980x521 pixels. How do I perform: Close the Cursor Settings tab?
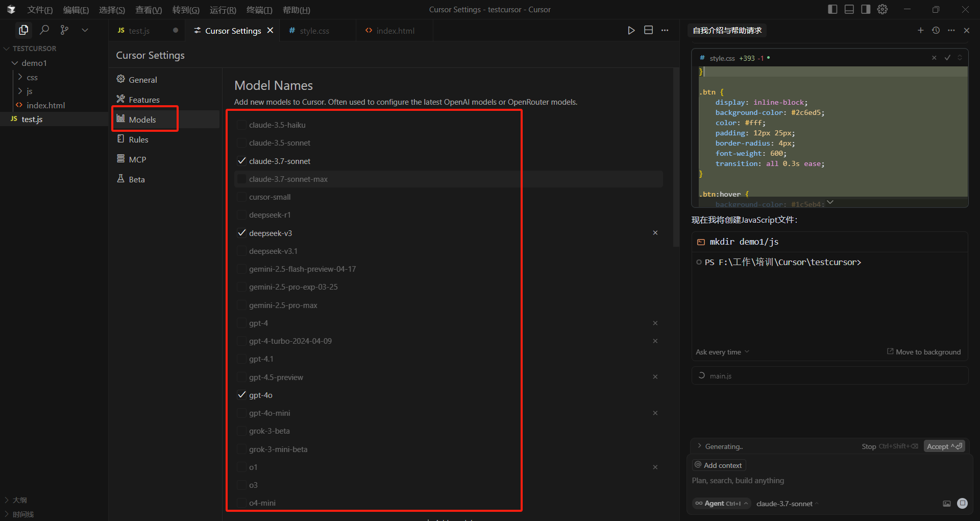(270, 31)
